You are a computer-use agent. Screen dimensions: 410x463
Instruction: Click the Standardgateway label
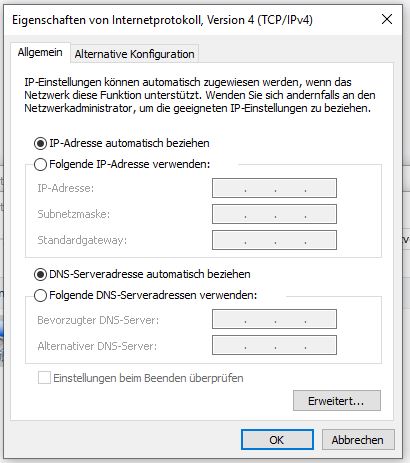click(x=82, y=240)
